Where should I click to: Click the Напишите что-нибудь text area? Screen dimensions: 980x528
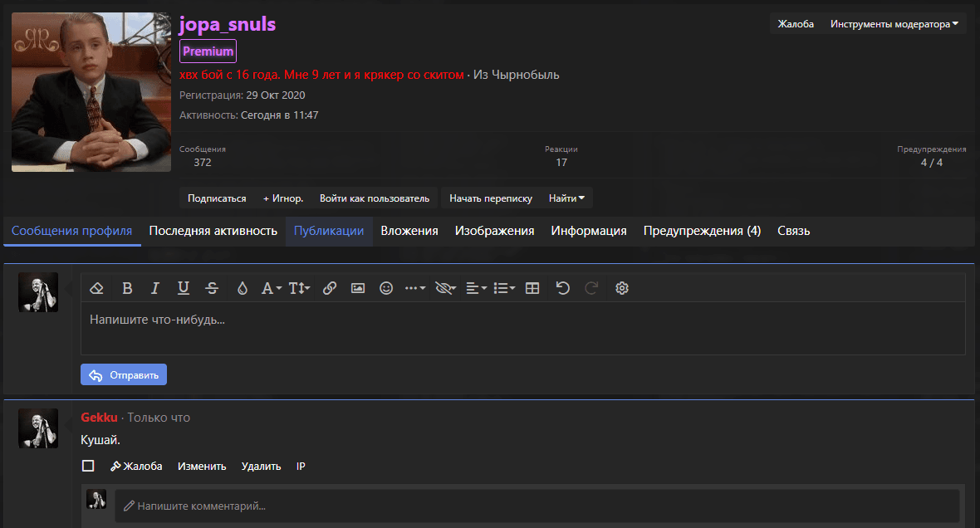(x=523, y=330)
